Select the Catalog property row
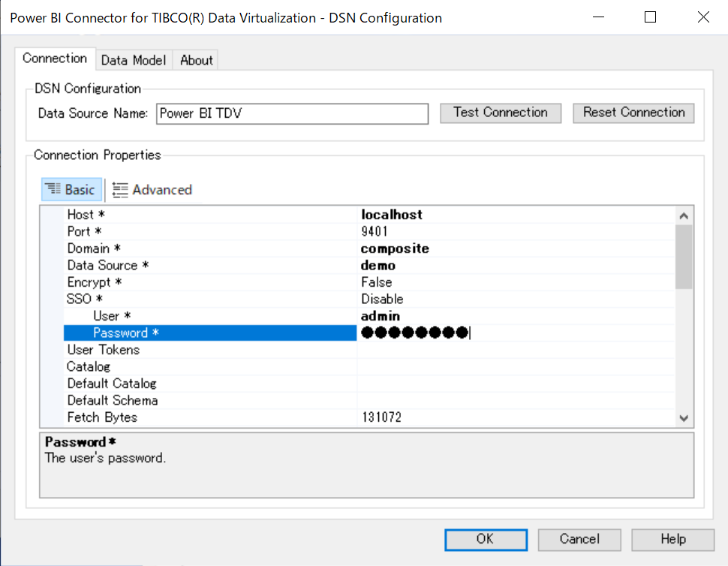Image resolution: width=728 pixels, height=566 pixels. (369, 366)
